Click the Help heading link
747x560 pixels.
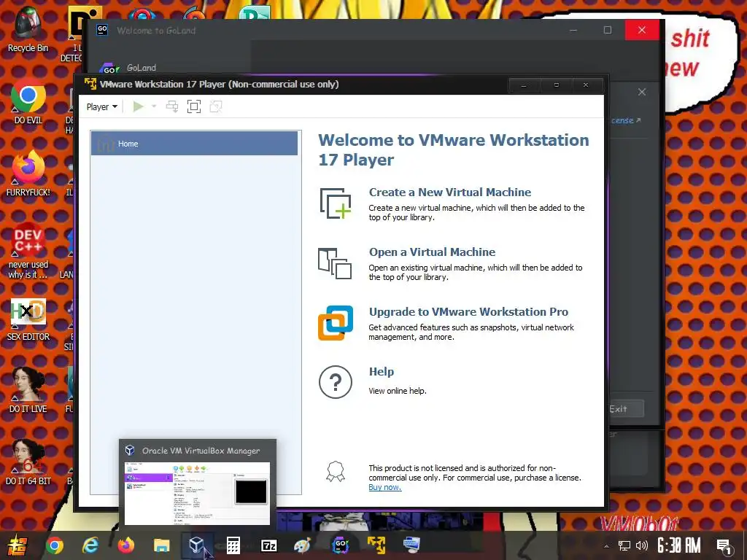(381, 371)
